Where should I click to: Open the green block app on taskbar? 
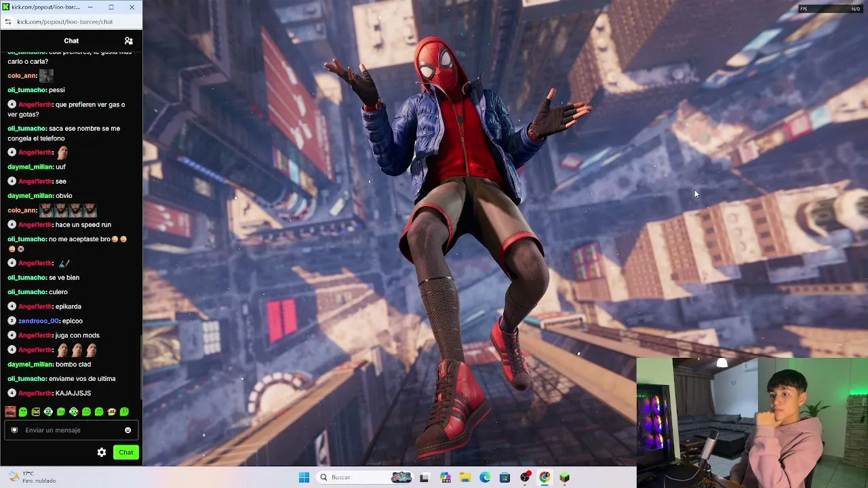pyautogui.click(x=564, y=477)
